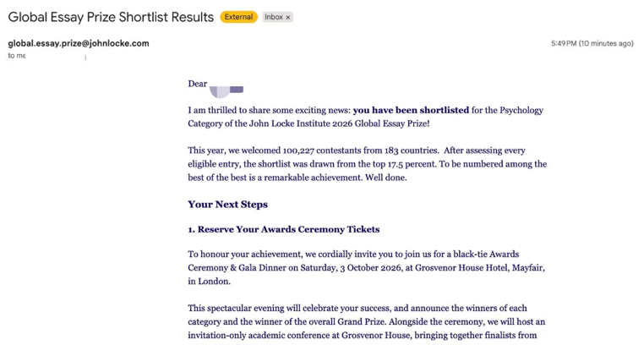Click the yellow External badge
Viewport: 644px width, 345px height.
pos(238,17)
